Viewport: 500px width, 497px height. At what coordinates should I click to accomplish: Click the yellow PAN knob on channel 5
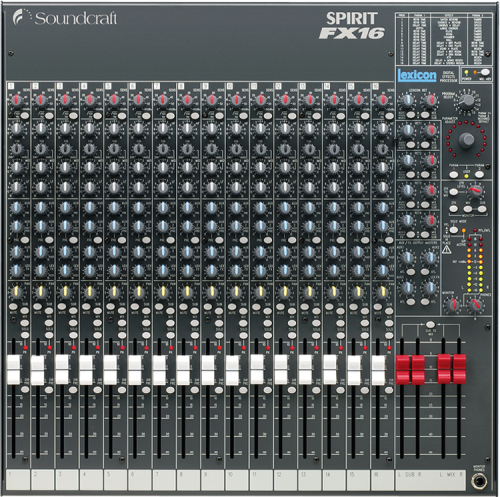(x=114, y=292)
